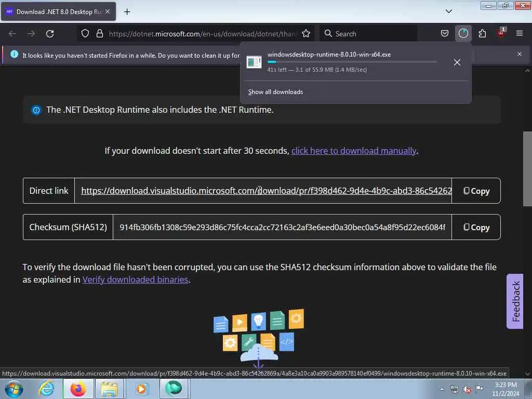Screen dimensions: 532x399
Task: Select the Download .NET 8.0 Desktop tab
Action: click(58, 11)
